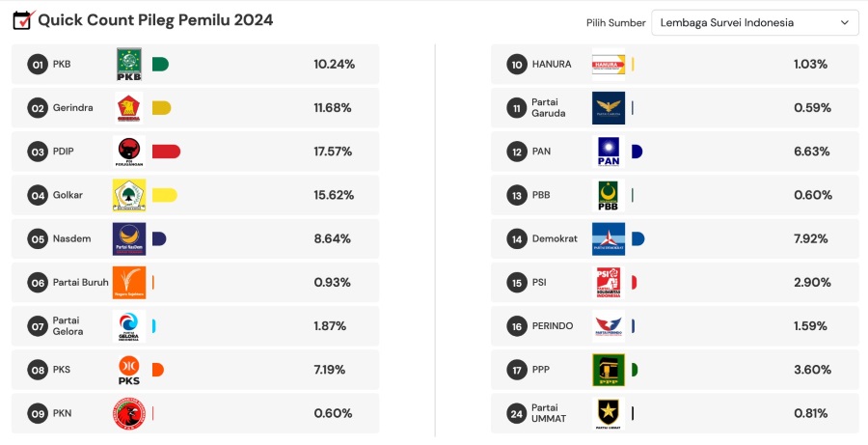This screenshot has height=445, width=868.
Task: Click the HANURA party name
Action: coord(552,65)
